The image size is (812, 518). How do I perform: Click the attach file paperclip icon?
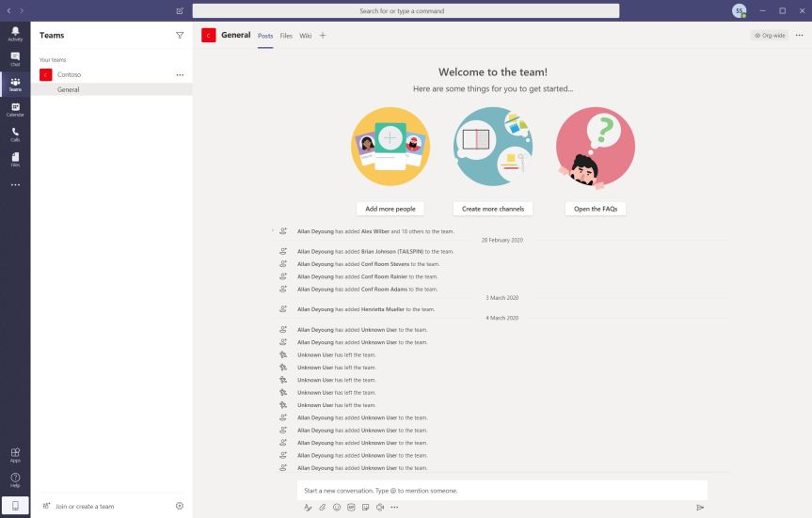point(322,507)
